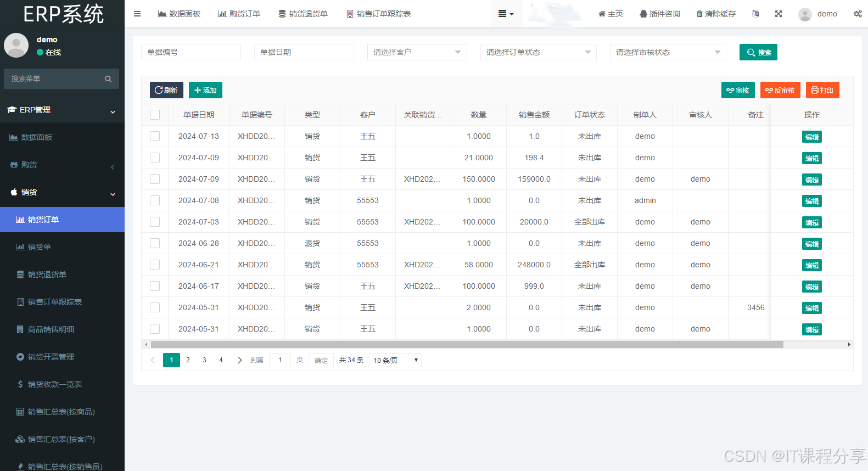
Task: Open the 请选择客户 customer dropdown
Action: (x=417, y=52)
